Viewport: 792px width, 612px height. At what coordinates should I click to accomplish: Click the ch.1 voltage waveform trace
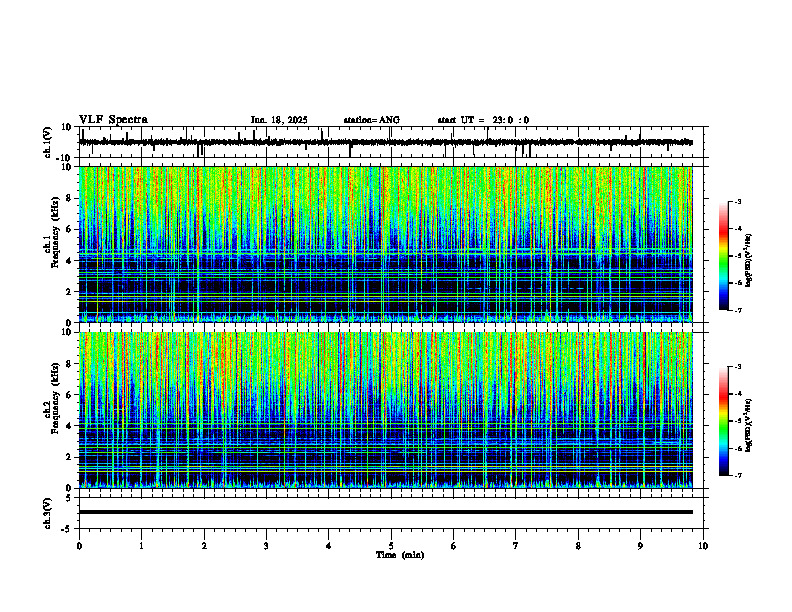coord(386,142)
